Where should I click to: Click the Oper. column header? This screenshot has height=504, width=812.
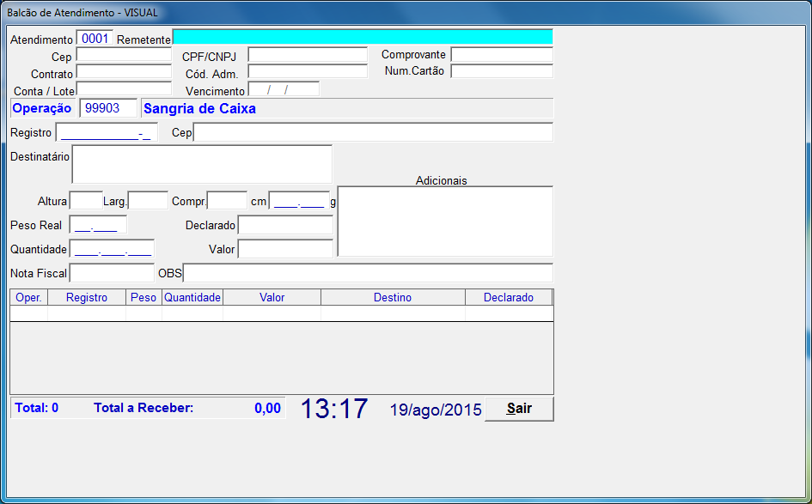point(29,298)
